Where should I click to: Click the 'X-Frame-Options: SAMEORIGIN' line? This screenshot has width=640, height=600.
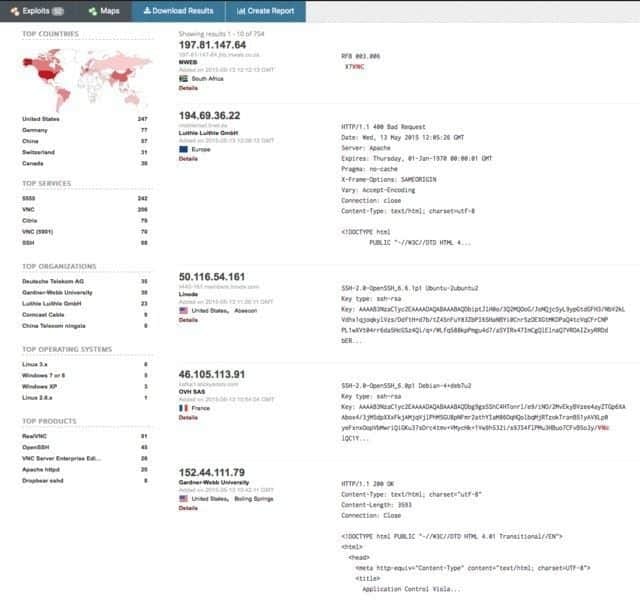click(389, 179)
